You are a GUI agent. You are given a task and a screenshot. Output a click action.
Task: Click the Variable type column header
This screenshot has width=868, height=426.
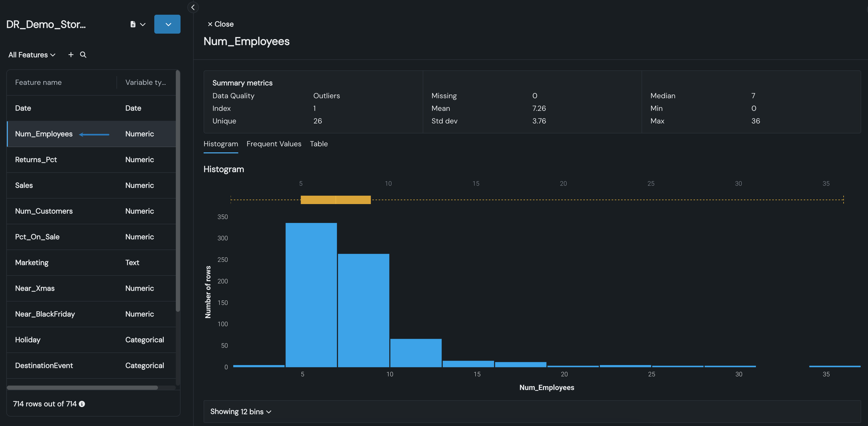(145, 83)
